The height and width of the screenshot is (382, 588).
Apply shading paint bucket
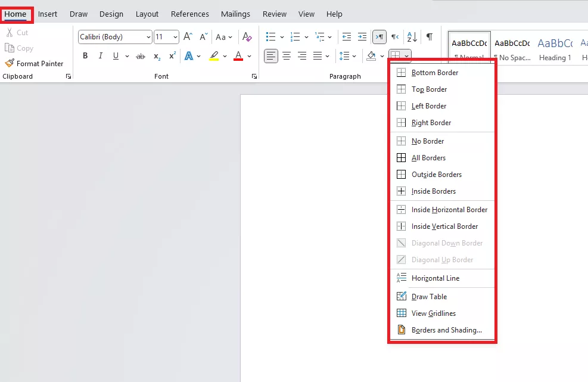tap(371, 56)
